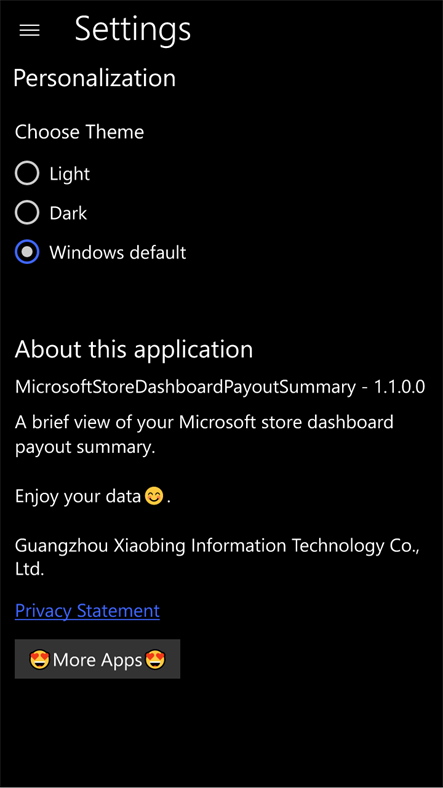Click the smiling emoji after Enjoy your data
This screenshot has width=443, height=788.
tap(154, 497)
